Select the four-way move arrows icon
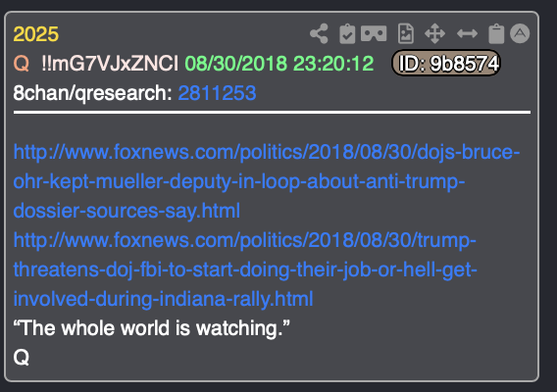 tap(434, 33)
